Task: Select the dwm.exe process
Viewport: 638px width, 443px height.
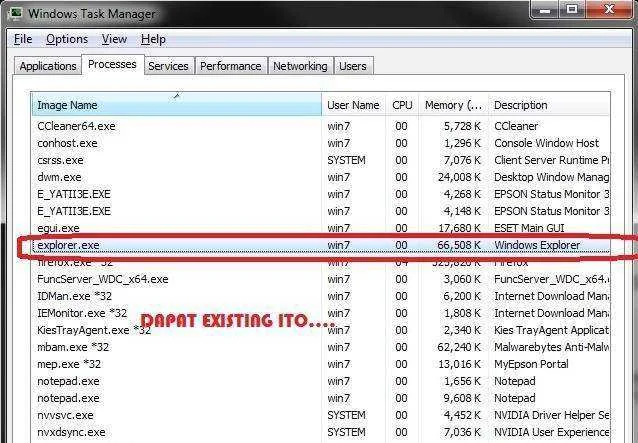Action: pos(321,177)
